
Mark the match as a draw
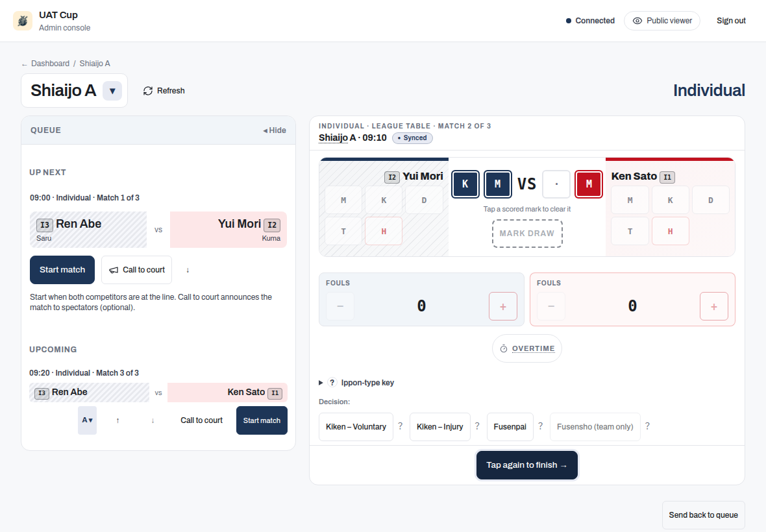pyautogui.click(x=527, y=234)
